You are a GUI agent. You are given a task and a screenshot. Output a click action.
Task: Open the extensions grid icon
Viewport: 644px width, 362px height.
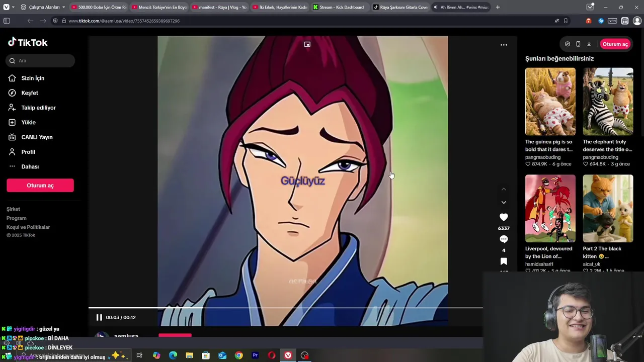(625, 21)
